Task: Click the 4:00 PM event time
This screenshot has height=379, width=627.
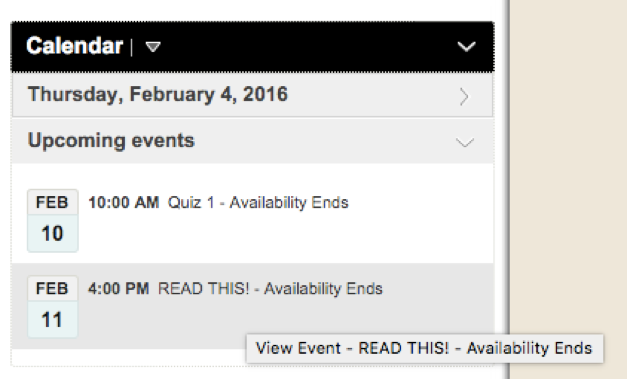Action: click(118, 289)
